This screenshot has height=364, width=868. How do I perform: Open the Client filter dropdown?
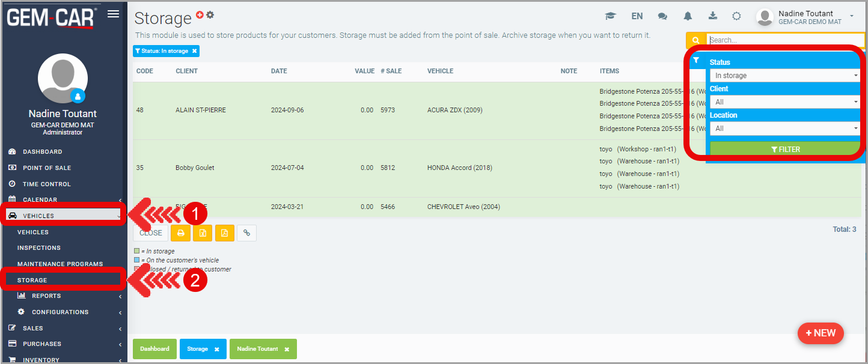click(784, 102)
